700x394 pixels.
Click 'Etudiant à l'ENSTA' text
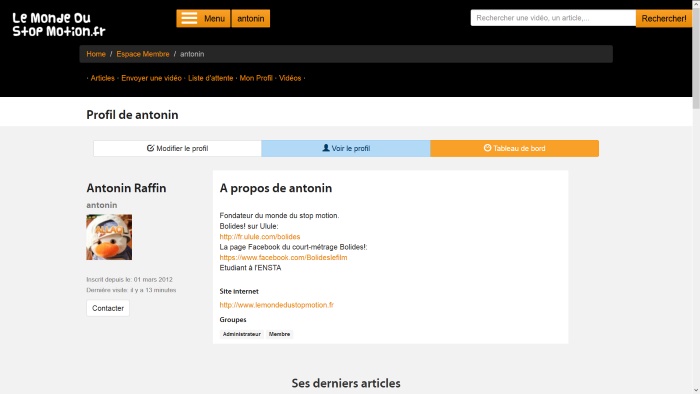click(250, 268)
